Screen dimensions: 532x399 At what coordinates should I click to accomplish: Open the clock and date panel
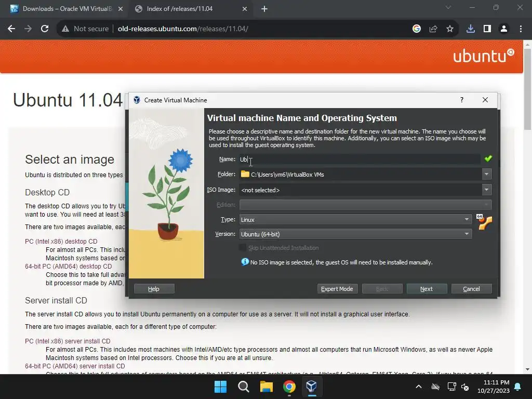click(x=494, y=387)
